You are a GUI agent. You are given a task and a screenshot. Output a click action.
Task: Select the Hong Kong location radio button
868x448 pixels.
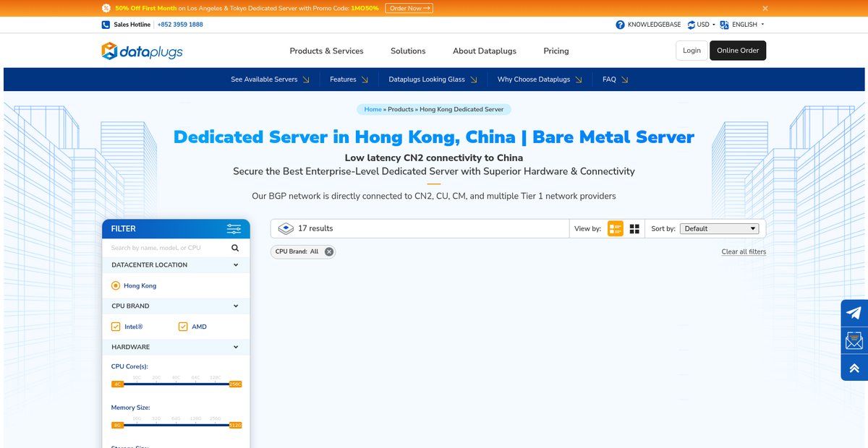(116, 285)
